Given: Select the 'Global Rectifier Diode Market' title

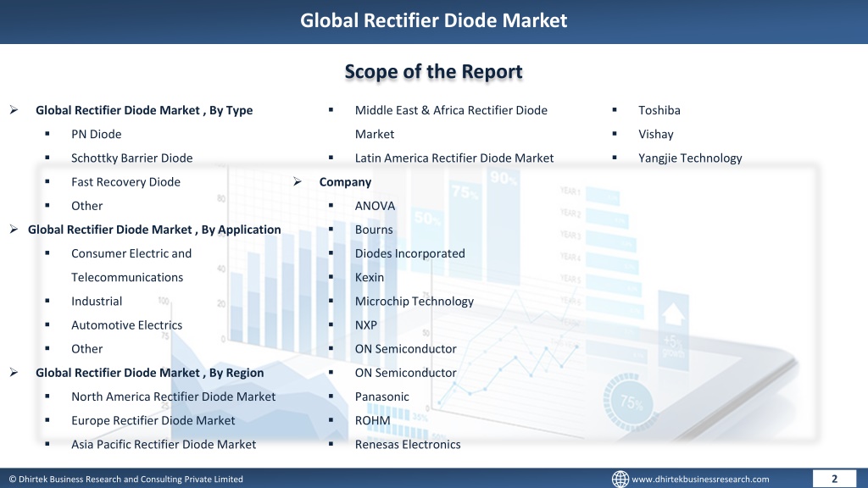Looking at the screenshot, I should tap(433, 20).
